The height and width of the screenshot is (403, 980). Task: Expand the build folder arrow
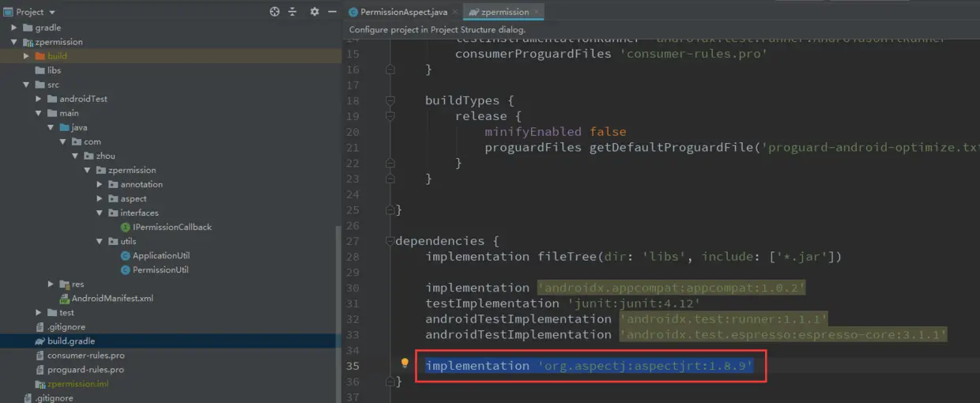[x=27, y=56]
